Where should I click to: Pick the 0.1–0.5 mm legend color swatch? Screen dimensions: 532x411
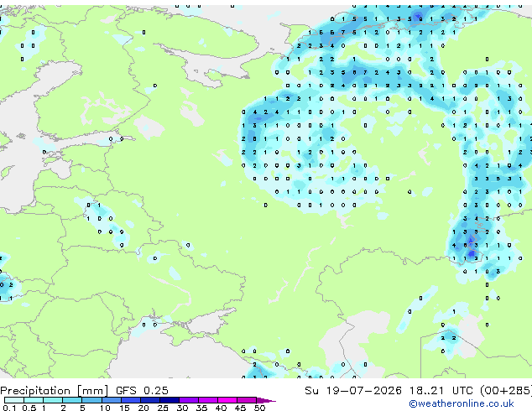click(x=14, y=400)
